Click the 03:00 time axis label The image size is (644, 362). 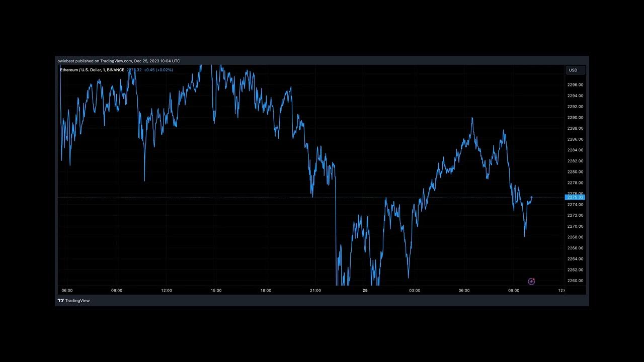pyautogui.click(x=415, y=291)
